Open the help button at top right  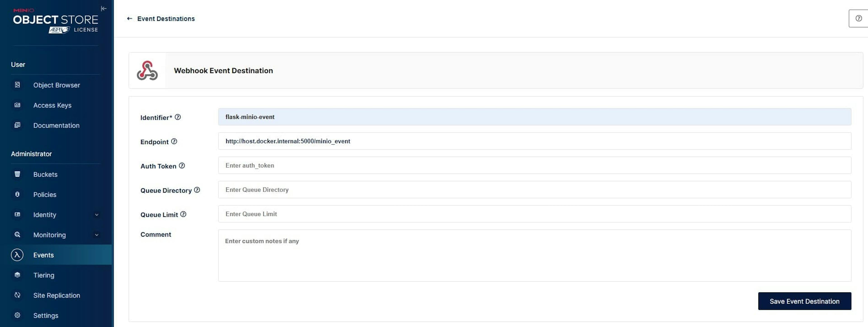pos(858,19)
